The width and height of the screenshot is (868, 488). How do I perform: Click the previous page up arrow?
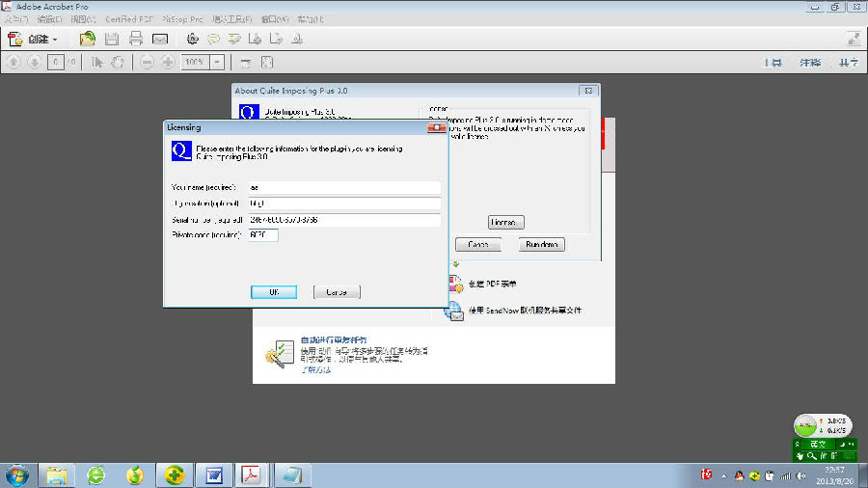[x=14, y=63]
